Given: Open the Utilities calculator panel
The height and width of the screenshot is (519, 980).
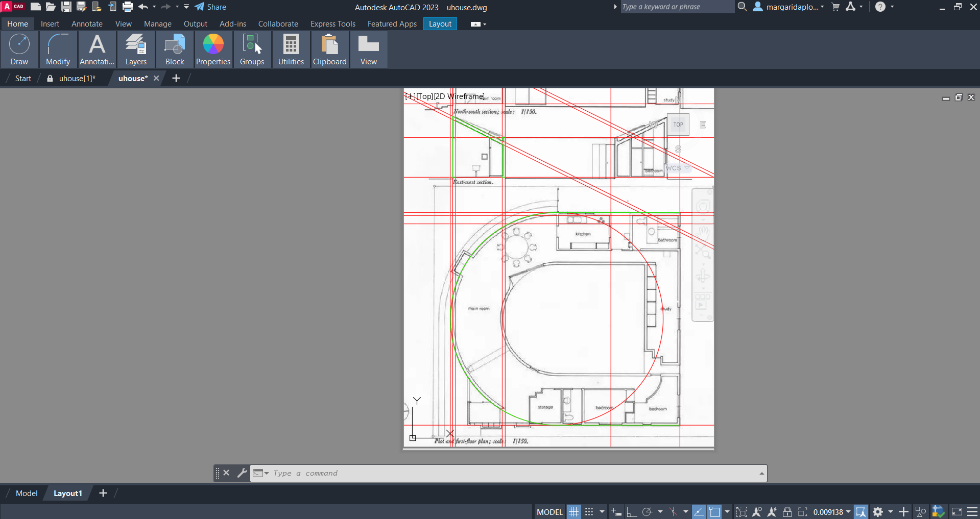Looking at the screenshot, I should pos(291,50).
